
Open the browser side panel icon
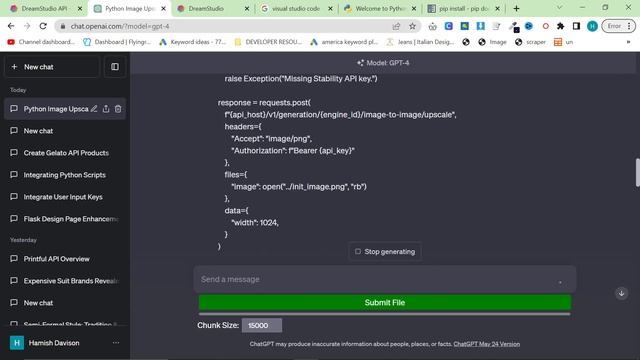point(576,26)
